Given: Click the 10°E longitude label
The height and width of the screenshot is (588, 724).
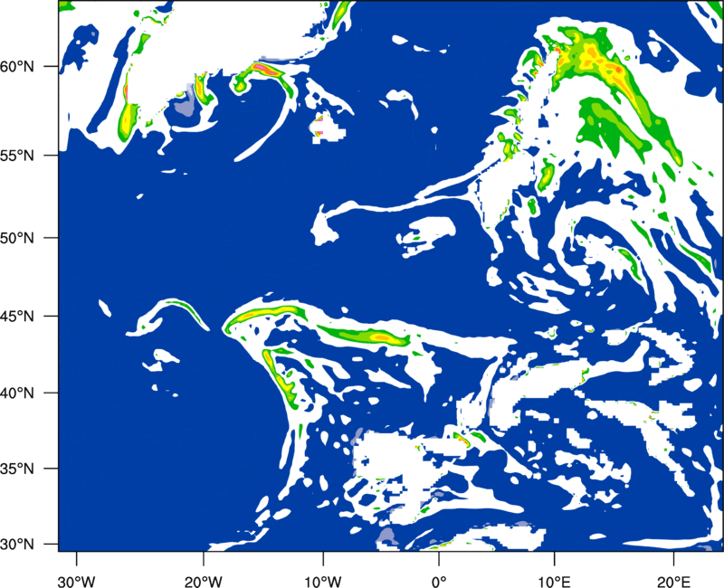Looking at the screenshot, I should tap(554, 582).
